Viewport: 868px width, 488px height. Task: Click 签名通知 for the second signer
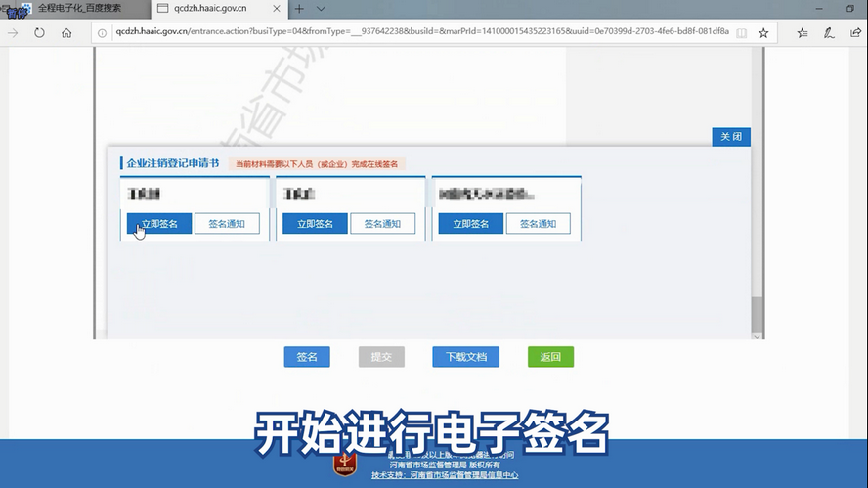click(382, 224)
